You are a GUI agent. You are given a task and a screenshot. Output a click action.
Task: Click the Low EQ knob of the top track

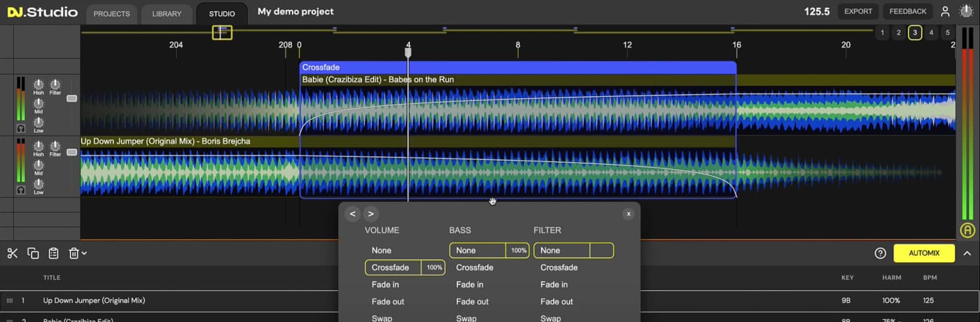click(x=38, y=122)
